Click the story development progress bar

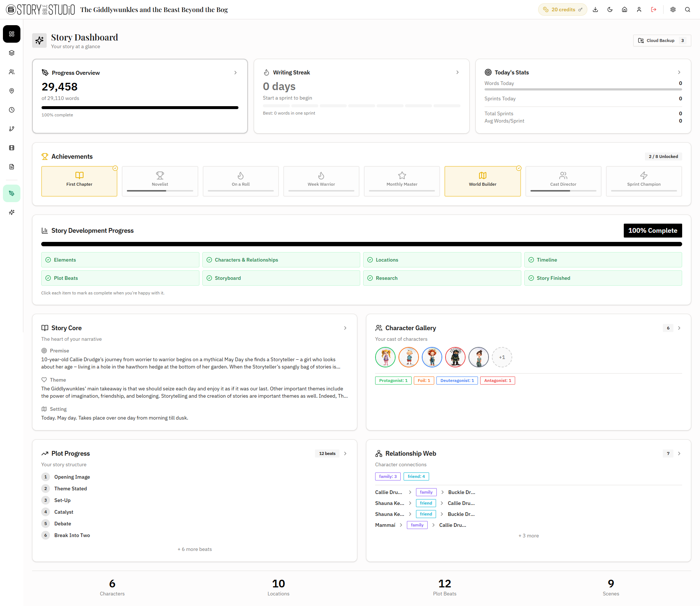click(x=362, y=244)
